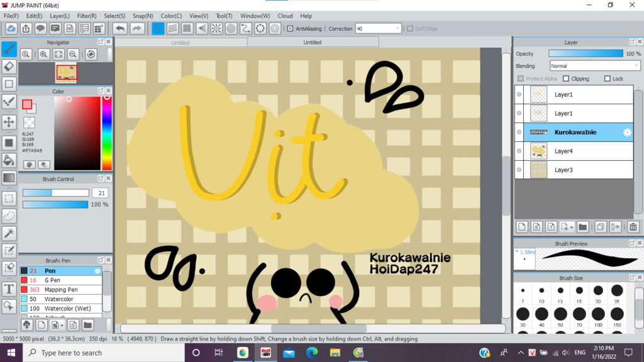644x362 pixels.
Task: Toggle visibility of top Layer1
Action: [x=519, y=94]
